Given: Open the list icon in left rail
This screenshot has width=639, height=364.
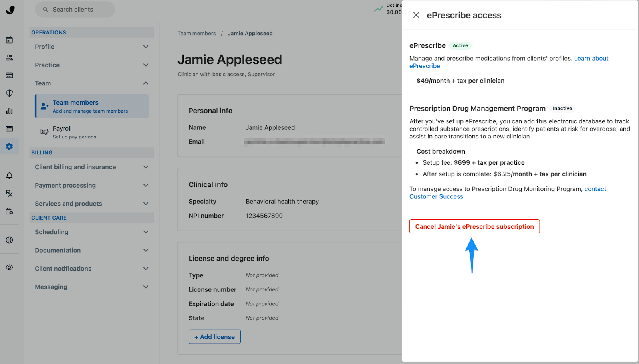Looking at the screenshot, I should tap(10, 129).
